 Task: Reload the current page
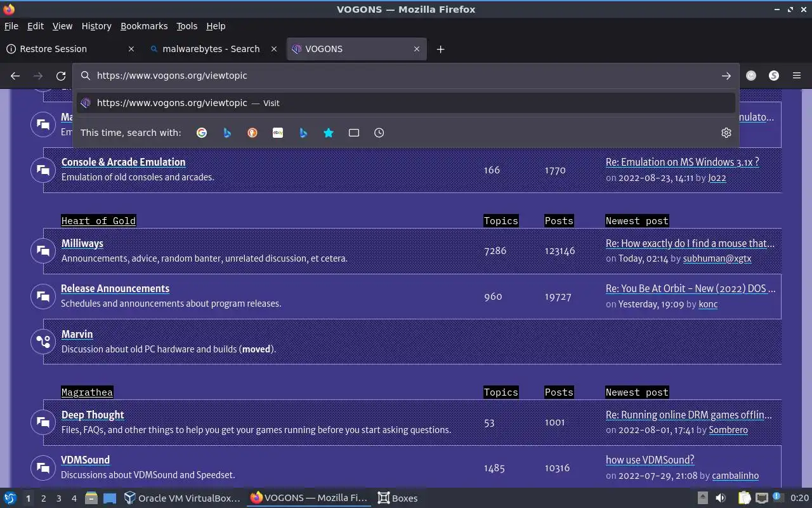tap(61, 76)
